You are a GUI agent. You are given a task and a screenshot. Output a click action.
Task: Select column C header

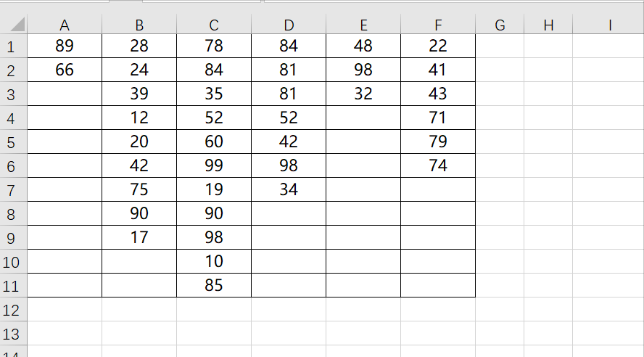[x=214, y=25]
